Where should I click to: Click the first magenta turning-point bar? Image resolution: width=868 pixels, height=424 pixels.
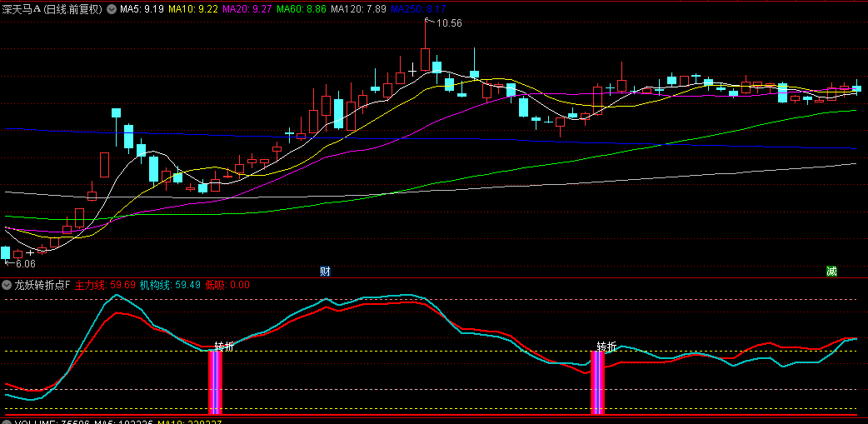[216, 382]
